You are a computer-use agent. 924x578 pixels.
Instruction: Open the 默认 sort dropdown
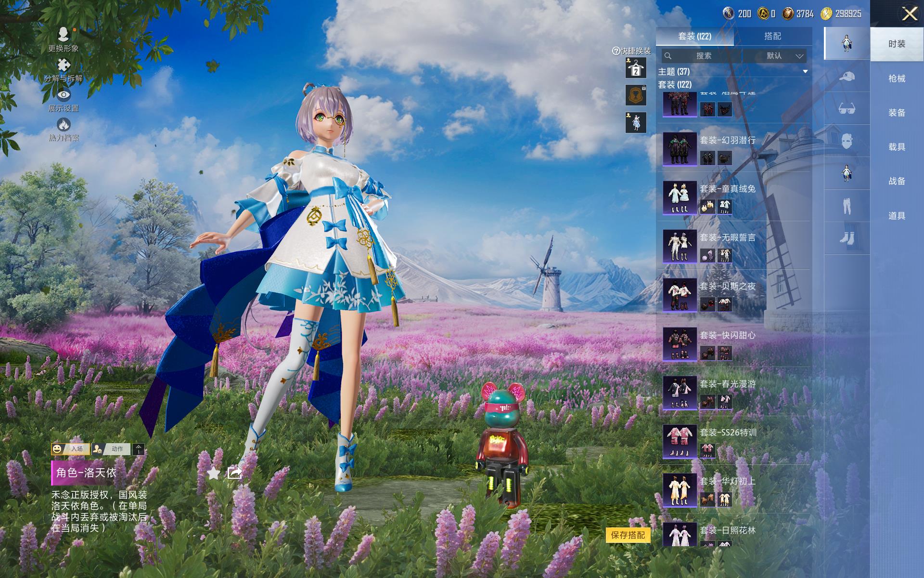775,56
